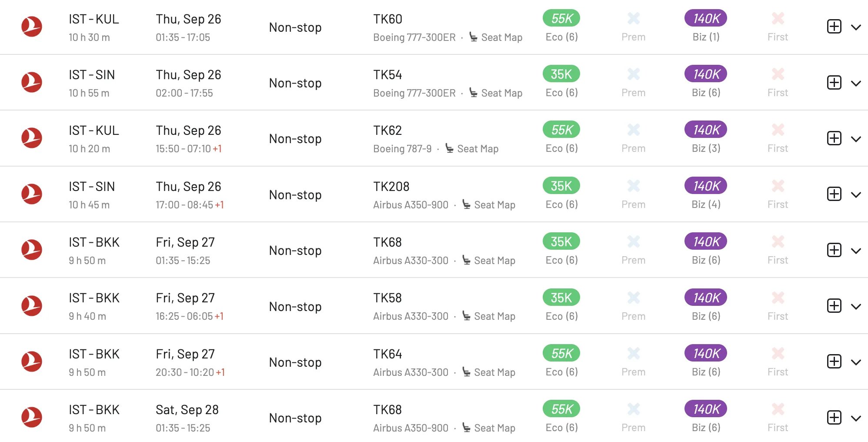Click unavailable Prem X icon on TK54
Image resolution: width=868 pixels, height=442 pixels.
pos(634,74)
